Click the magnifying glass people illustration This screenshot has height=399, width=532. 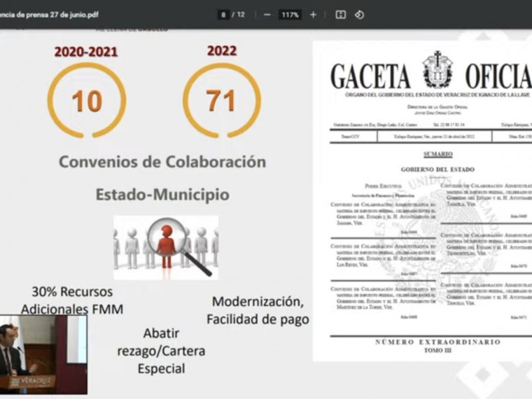(x=166, y=247)
